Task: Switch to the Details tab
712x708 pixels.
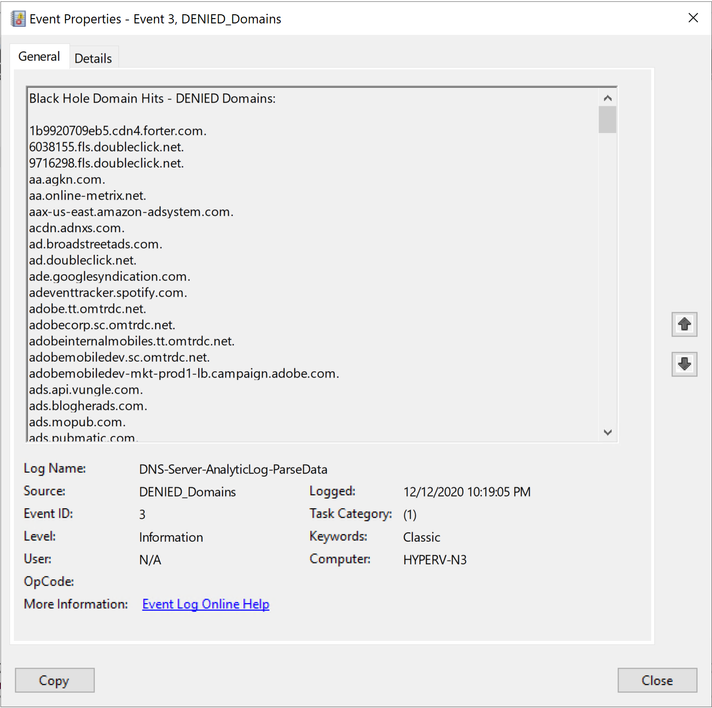Action: [x=93, y=58]
